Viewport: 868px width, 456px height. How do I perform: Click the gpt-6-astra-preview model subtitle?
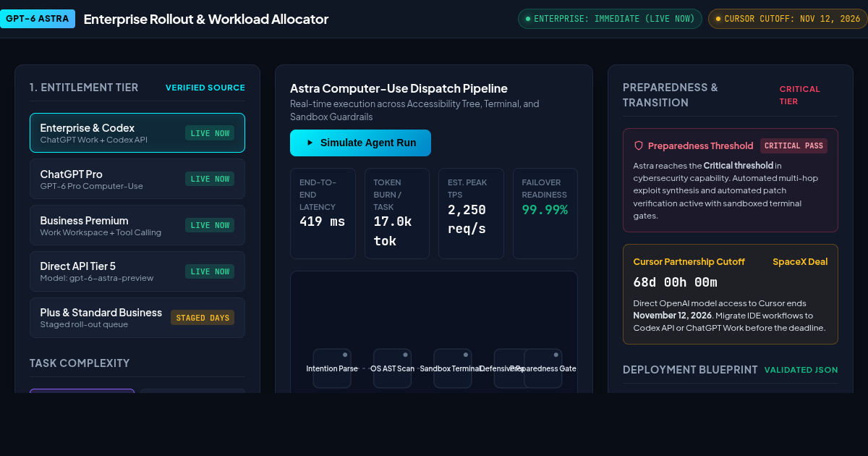pos(97,278)
